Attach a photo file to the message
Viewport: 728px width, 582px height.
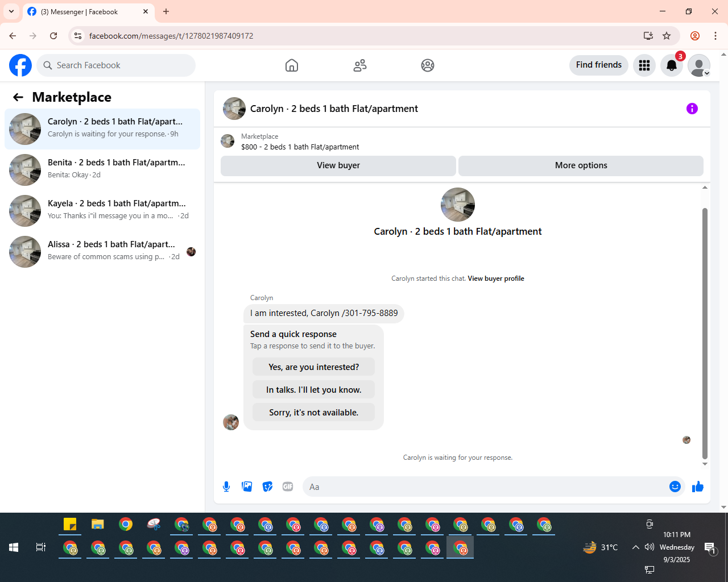[x=247, y=487]
